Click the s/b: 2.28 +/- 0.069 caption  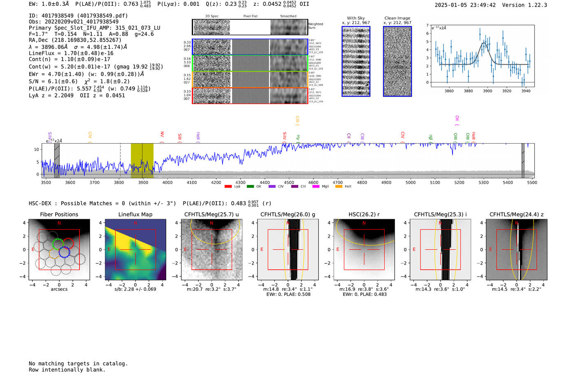pyautogui.click(x=135, y=289)
